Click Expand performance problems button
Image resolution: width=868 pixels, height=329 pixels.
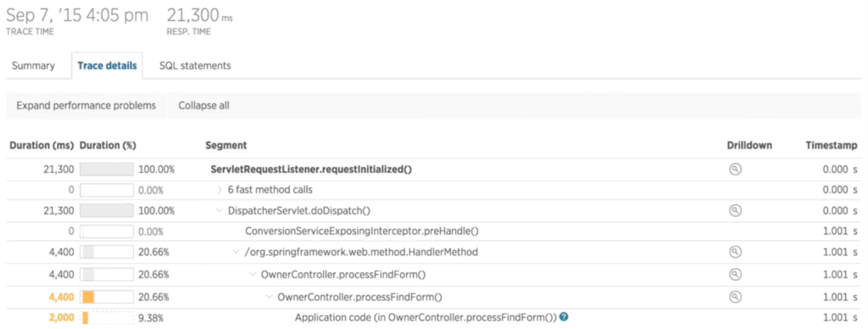click(x=86, y=105)
